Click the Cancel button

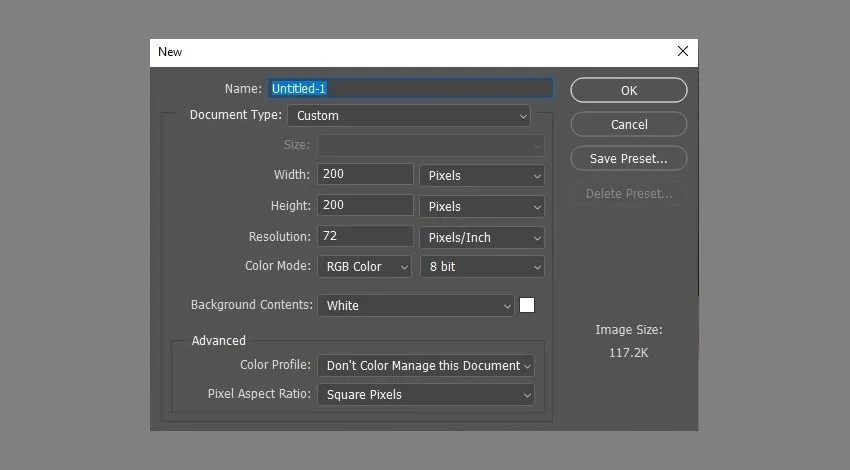coord(629,124)
